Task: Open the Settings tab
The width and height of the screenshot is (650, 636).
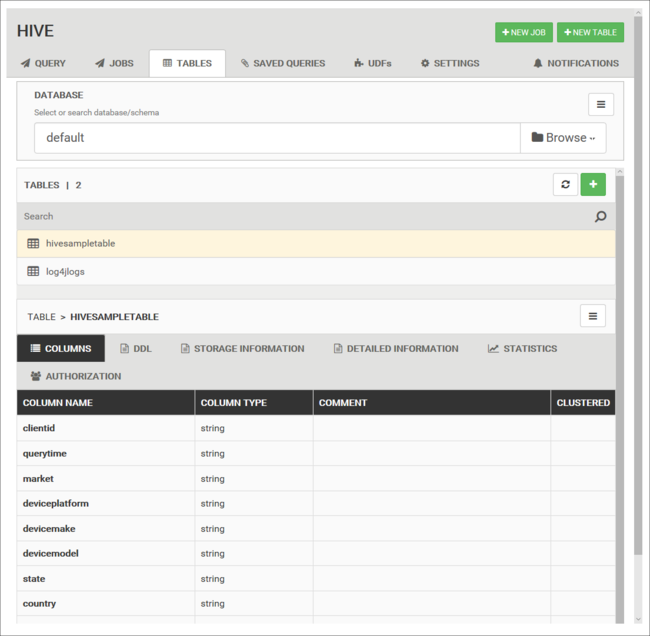Action: pyautogui.click(x=450, y=63)
